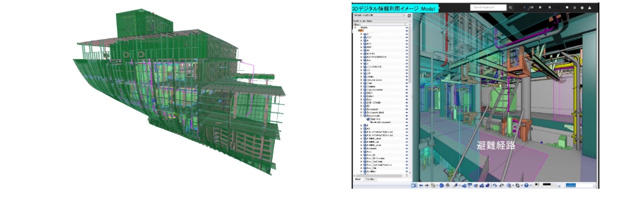Image resolution: width=644 pixels, height=200 pixels.
Task: Toggle visibility eye of Models root
Action: tap(406, 27)
